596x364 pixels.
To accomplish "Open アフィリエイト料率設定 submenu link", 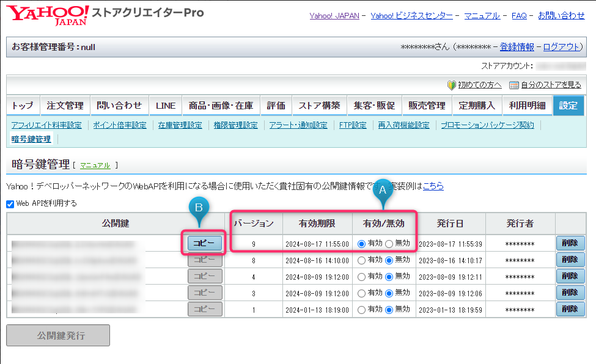I will pyautogui.click(x=46, y=125).
